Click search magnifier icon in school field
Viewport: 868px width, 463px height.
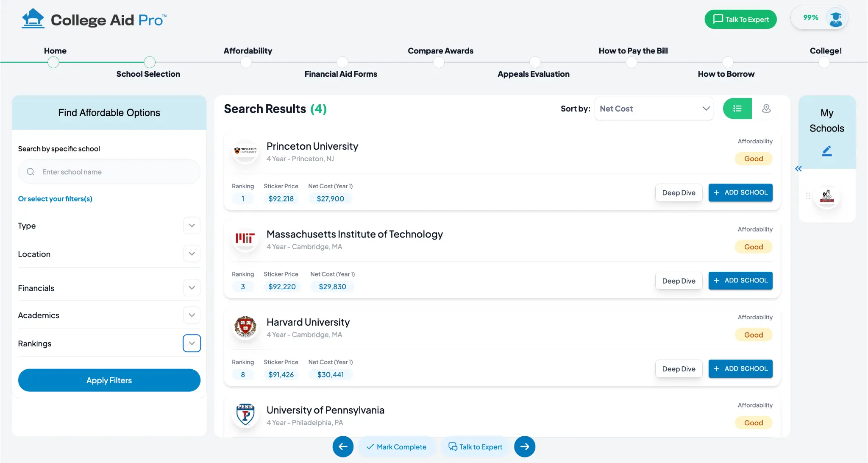[31, 172]
